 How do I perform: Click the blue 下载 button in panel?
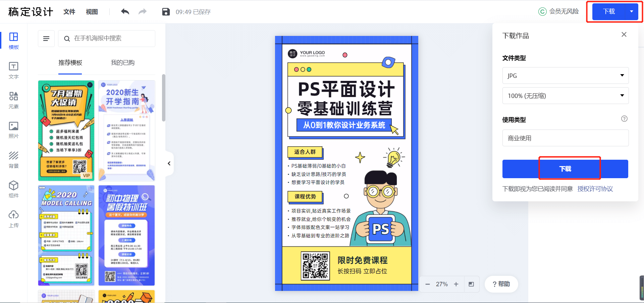(565, 169)
